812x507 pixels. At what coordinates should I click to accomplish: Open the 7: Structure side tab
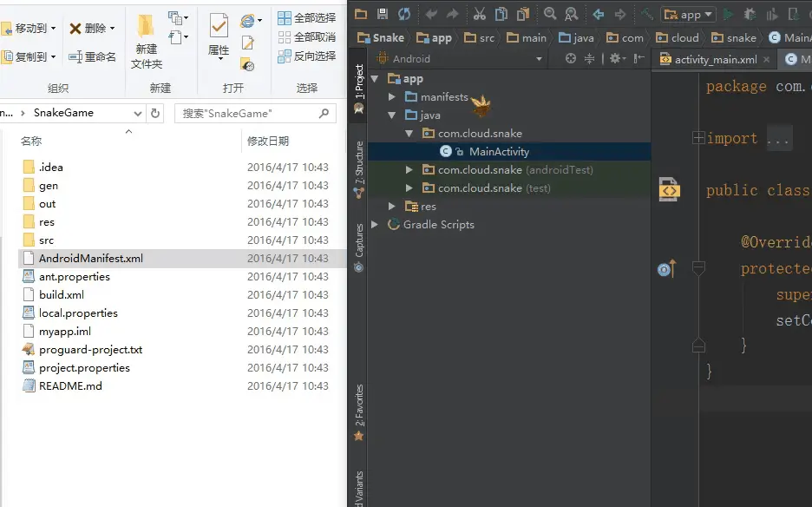(x=358, y=170)
